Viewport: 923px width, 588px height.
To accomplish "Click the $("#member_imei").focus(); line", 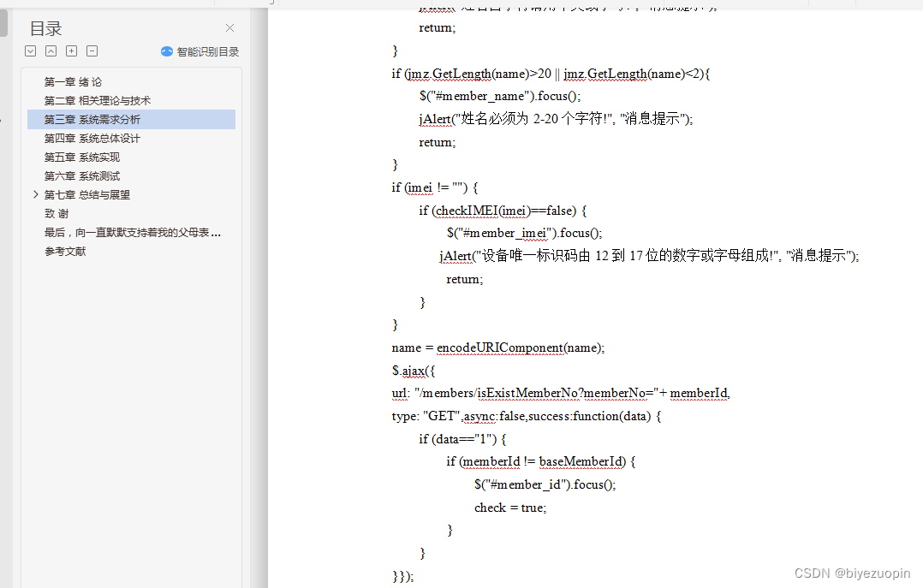I will [x=525, y=233].
